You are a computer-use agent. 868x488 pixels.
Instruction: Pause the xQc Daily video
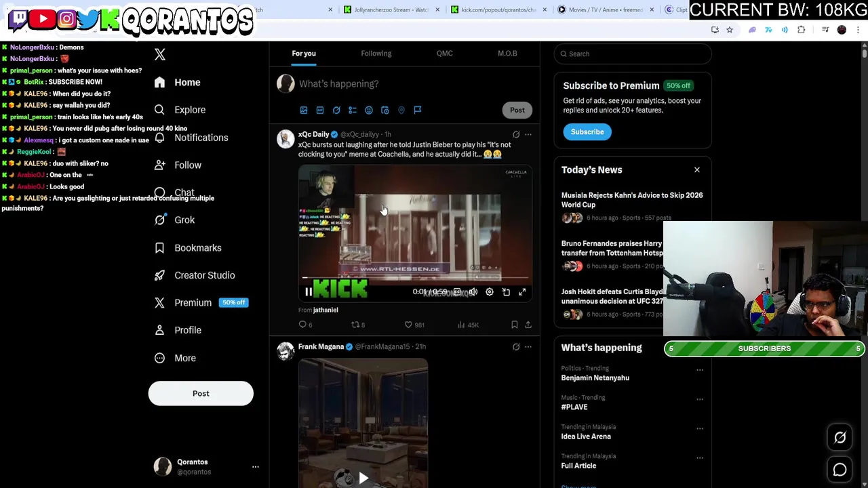[309, 292]
